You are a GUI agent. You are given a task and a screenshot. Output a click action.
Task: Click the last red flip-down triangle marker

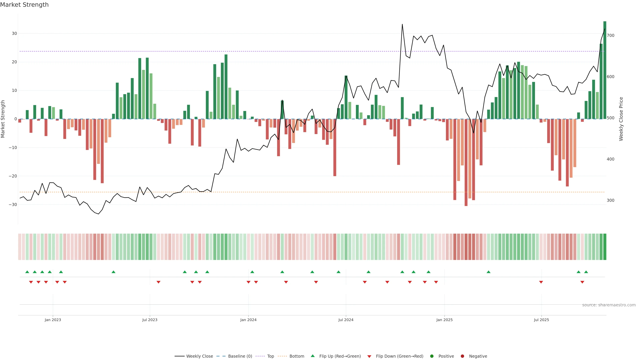[582, 282]
